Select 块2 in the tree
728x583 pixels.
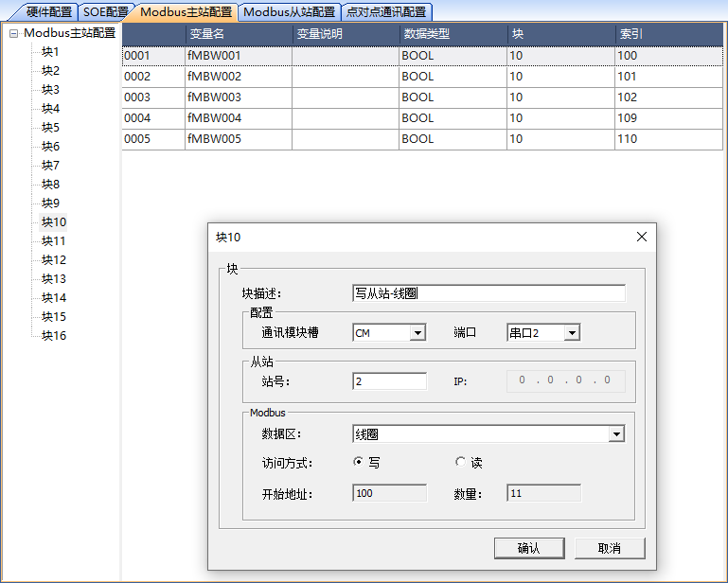(x=50, y=71)
